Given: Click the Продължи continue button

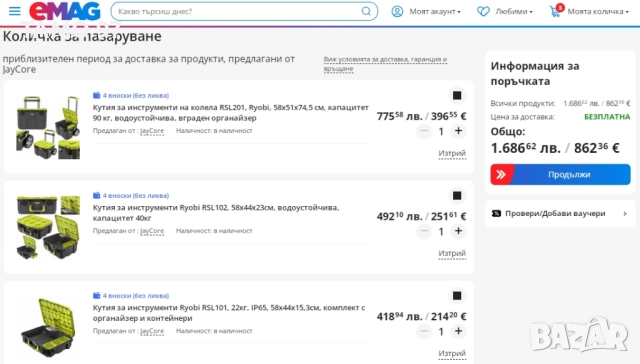Looking at the screenshot, I should tap(560, 174).
